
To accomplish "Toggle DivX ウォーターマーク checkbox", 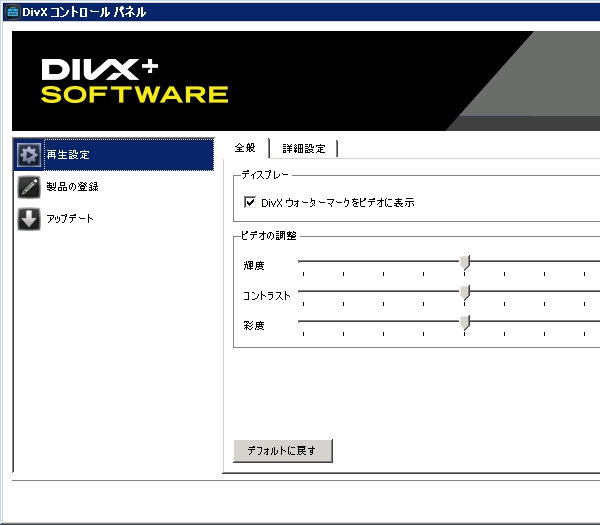I will tap(250, 202).
